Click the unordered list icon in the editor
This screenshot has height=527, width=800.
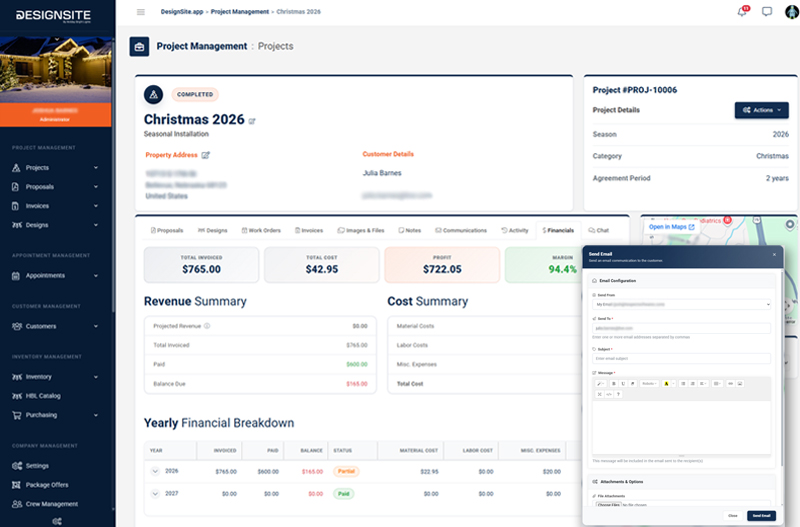point(683,384)
